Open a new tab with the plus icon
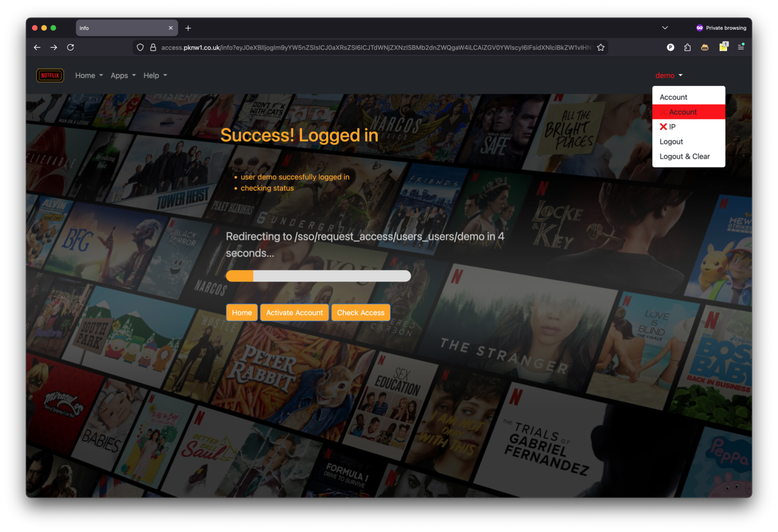Viewport: 778px width, 532px height. (188, 28)
